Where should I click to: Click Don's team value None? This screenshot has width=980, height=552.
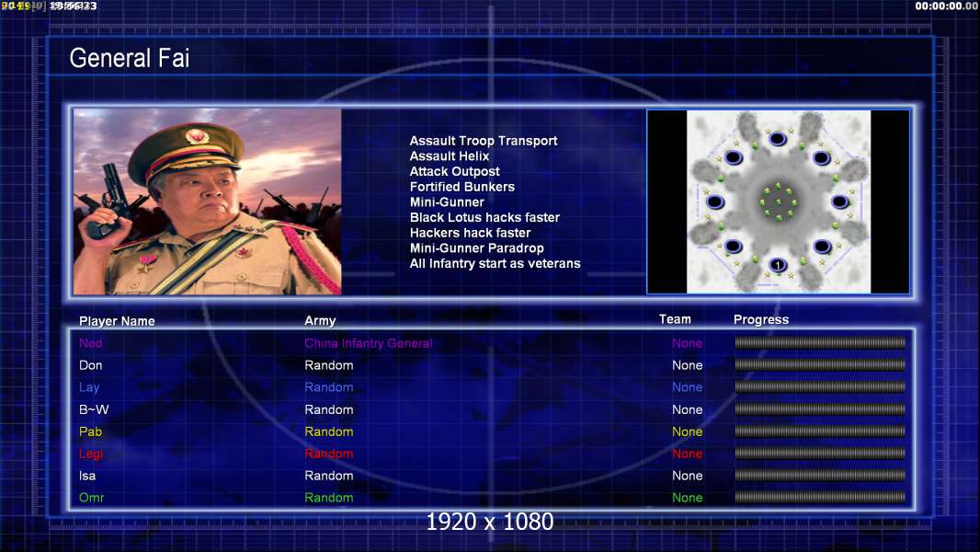pos(687,365)
